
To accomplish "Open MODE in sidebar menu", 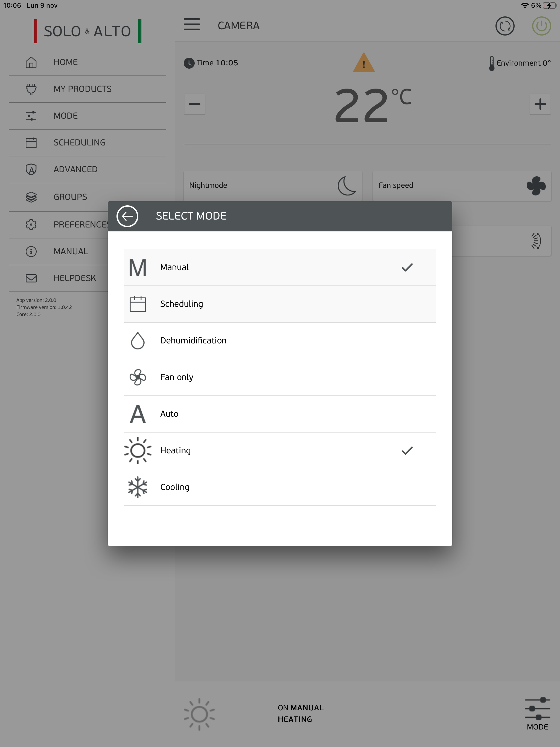I will 87,116.
